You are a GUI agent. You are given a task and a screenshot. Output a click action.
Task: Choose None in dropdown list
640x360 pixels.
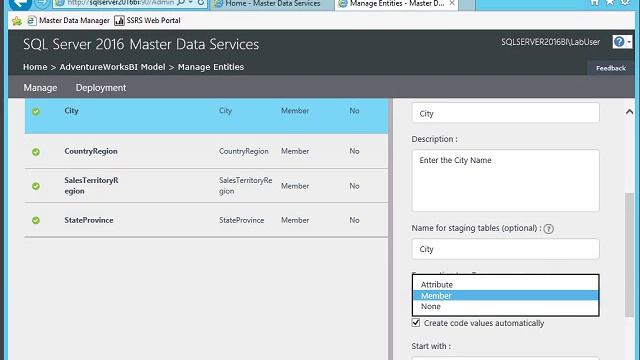[505, 306]
